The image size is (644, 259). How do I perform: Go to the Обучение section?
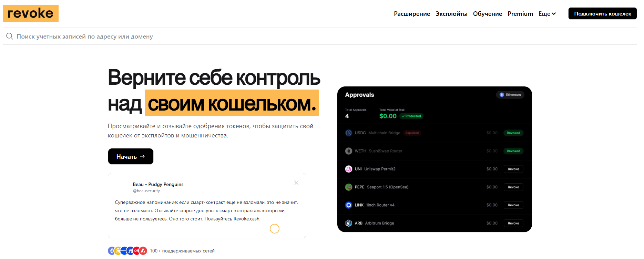click(x=487, y=14)
